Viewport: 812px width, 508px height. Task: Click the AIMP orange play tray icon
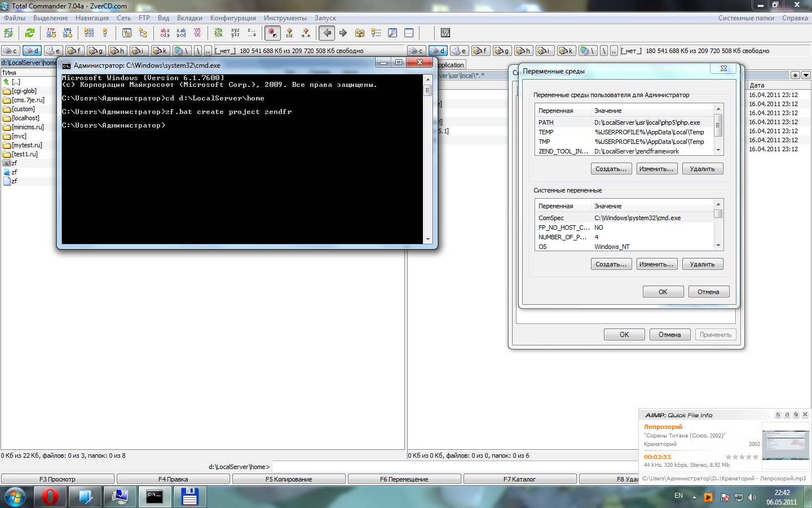pyautogui.click(x=708, y=497)
